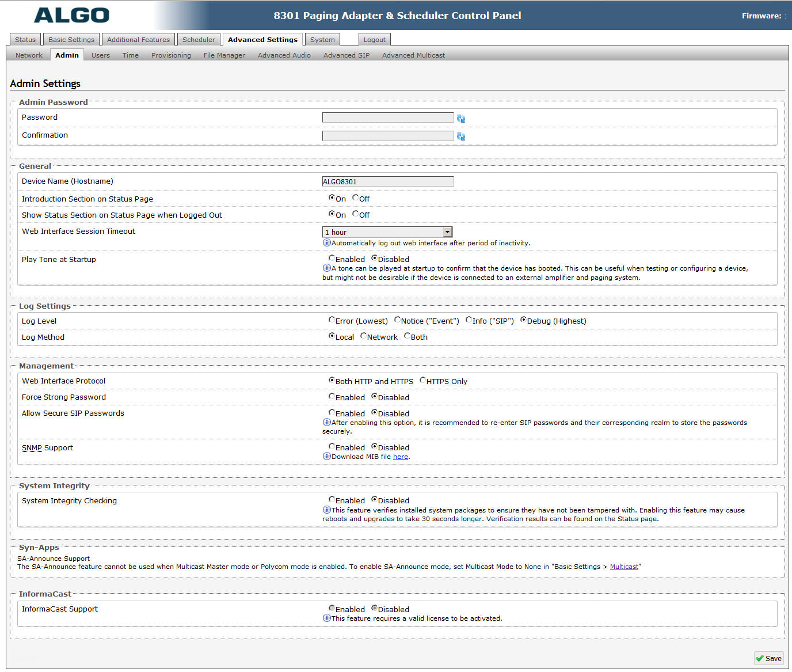Image resolution: width=792 pixels, height=672 pixels.
Task: Click the info icon near Play Tone at Startup
Action: tap(326, 268)
